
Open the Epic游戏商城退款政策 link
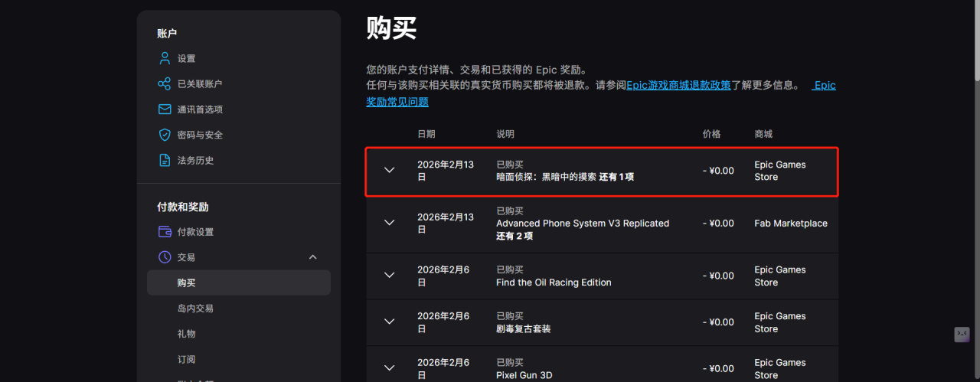[x=678, y=86]
